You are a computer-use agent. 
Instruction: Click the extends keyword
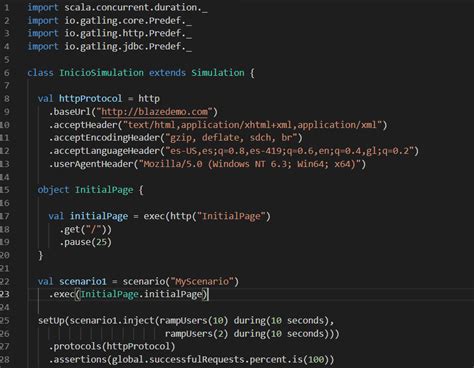point(167,73)
